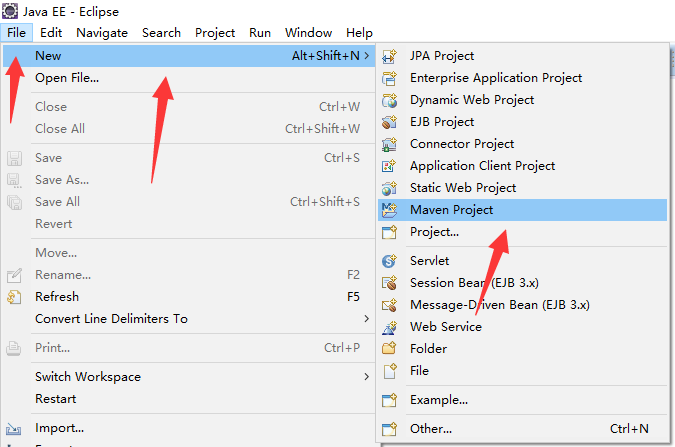The width and height of the screenshot is (675, 447).
Task: Click the Maven Project icon
Action: click(390, 210)
